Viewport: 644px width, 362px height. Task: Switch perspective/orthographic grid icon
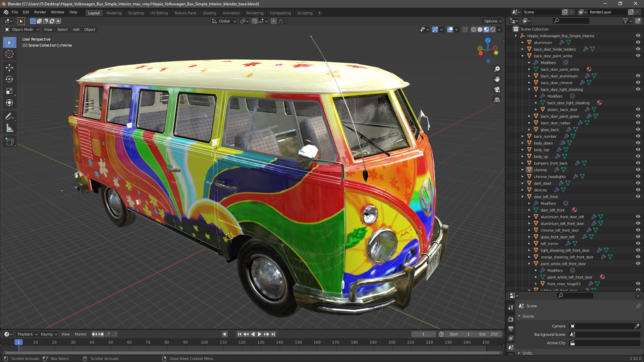tap(497, 100)
